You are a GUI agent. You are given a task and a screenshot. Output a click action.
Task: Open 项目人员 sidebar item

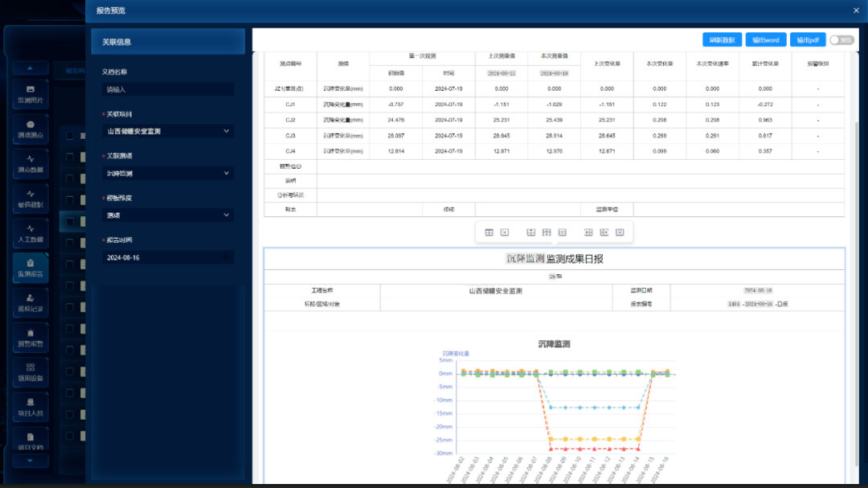click(x=31, y=407)
